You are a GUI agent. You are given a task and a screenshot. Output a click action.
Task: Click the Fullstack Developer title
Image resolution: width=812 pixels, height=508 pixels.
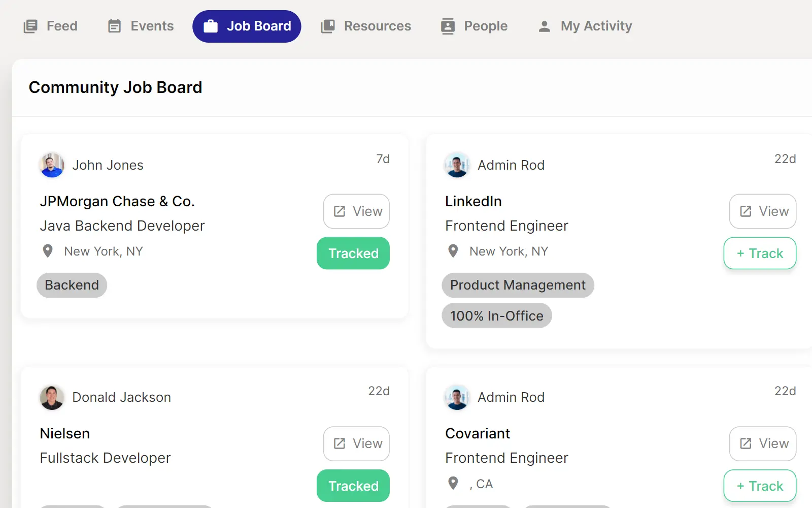click(x=105, y=458)
